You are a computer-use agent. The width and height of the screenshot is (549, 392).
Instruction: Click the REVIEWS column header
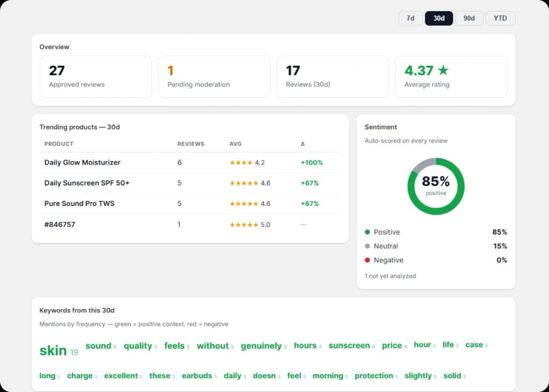click(x=191, y=144)
